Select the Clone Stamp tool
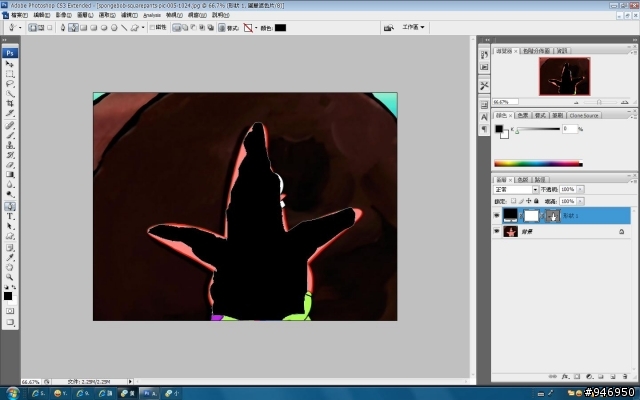The image size is (640, 400). click(x=10, y=145)
